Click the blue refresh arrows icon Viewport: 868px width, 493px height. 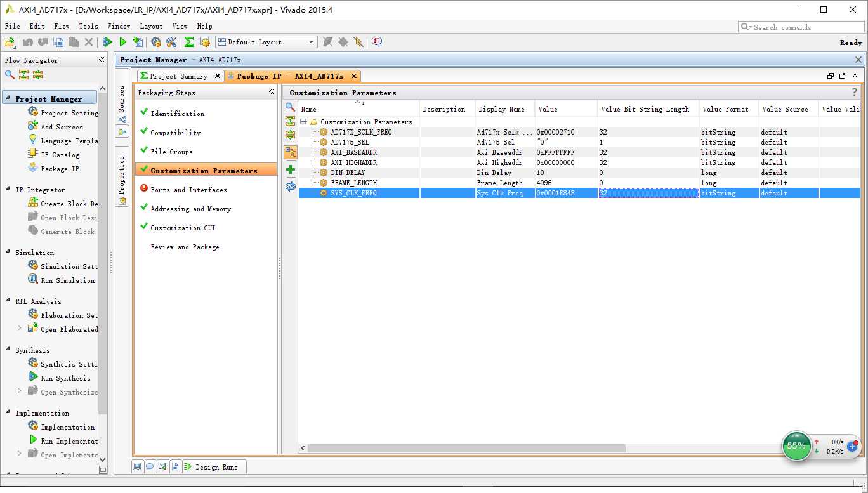coord(291,187)
